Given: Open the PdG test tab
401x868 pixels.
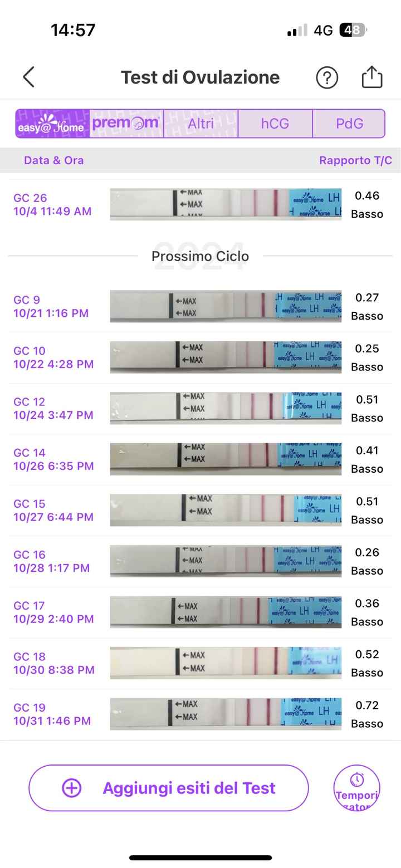Looking at the screenshot, I should (x=349, y=124).
